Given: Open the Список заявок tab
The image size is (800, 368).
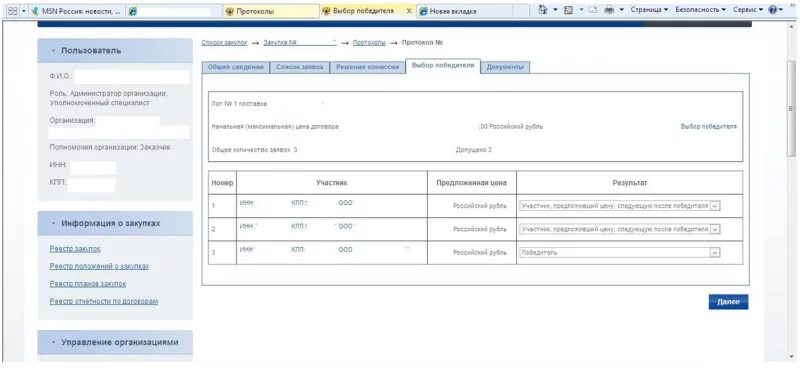Looking at the screenshot, I should (x=299, y=67).
